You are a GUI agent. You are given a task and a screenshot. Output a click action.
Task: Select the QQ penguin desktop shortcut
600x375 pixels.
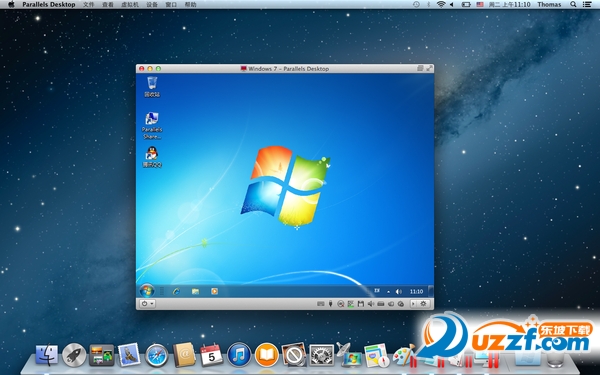point(152,157)
